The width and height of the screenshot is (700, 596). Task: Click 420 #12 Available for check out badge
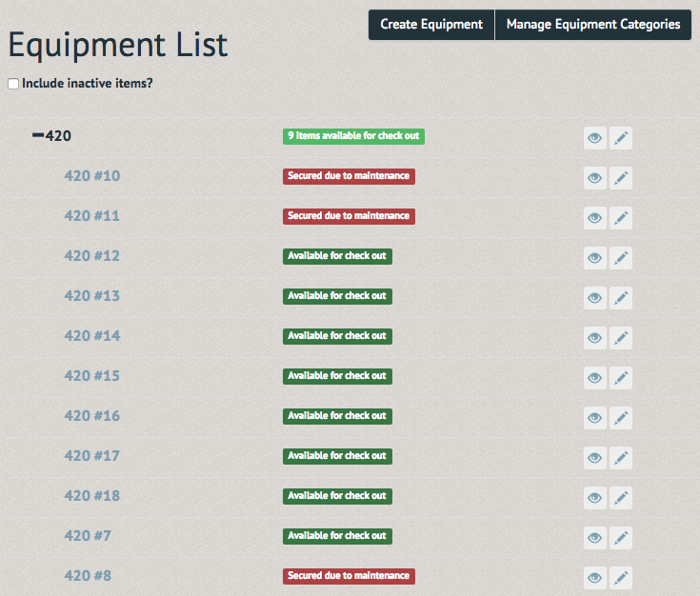point(337,256)
